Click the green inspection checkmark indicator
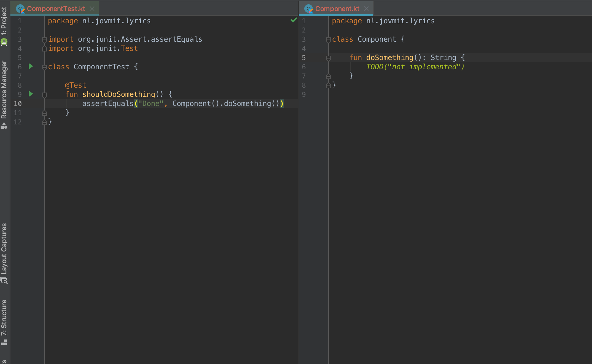 294,20
